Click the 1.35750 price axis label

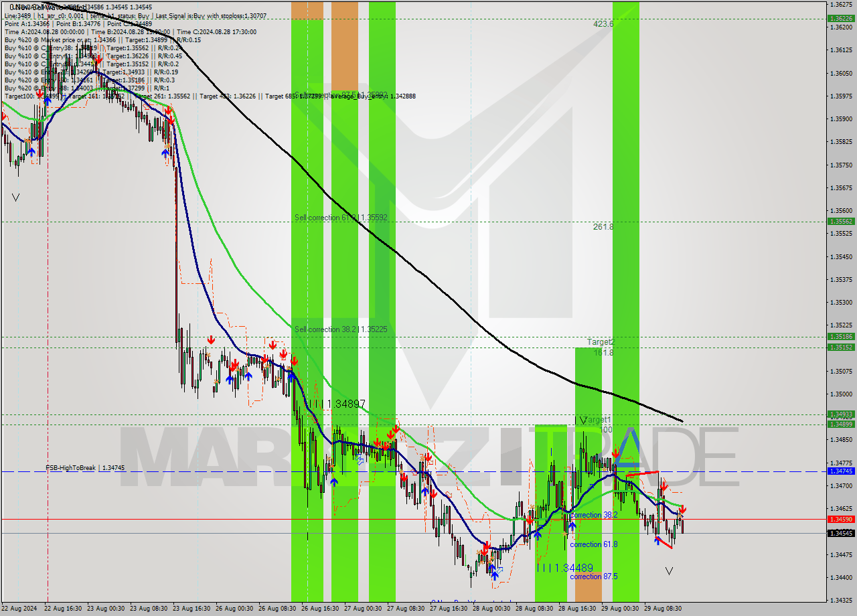(840, 165)
